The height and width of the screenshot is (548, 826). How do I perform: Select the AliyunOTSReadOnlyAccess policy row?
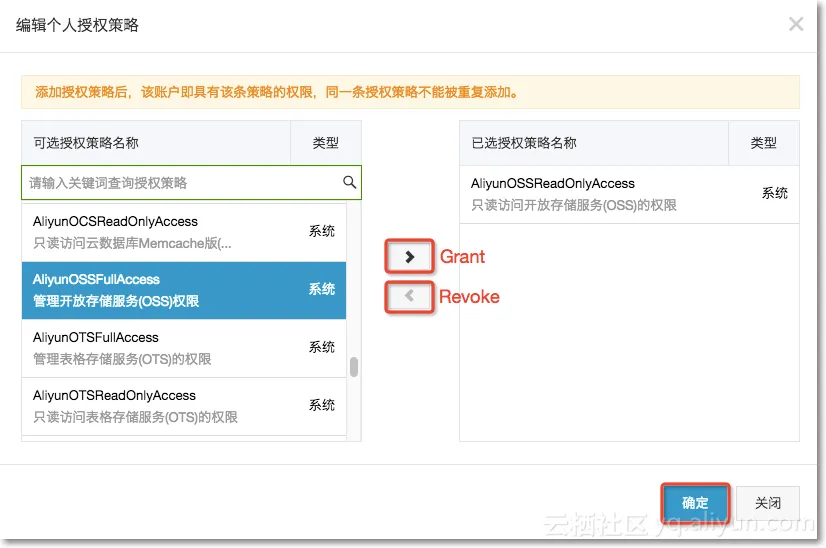pyautogui.click(x=184, y=406)
